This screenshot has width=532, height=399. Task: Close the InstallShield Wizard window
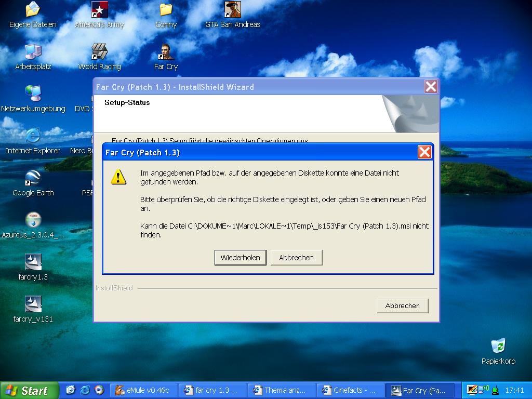click(x=431, y=87)
